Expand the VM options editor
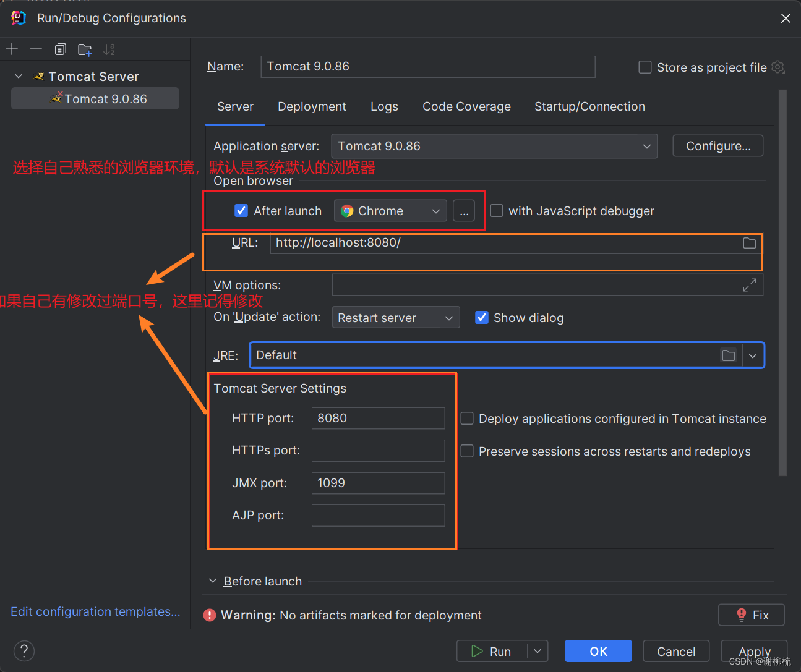Viewport: 801px width, 672px height. point(750,284)
